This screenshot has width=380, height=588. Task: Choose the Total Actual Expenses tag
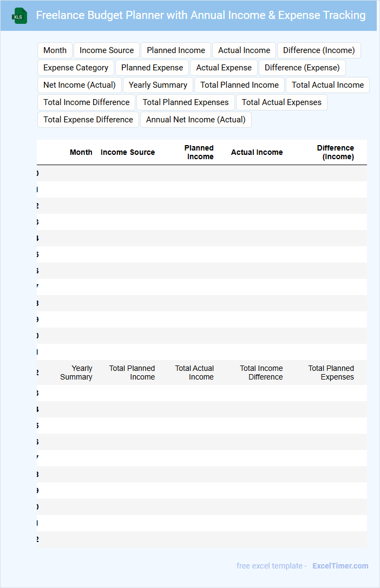click(281, 102)
